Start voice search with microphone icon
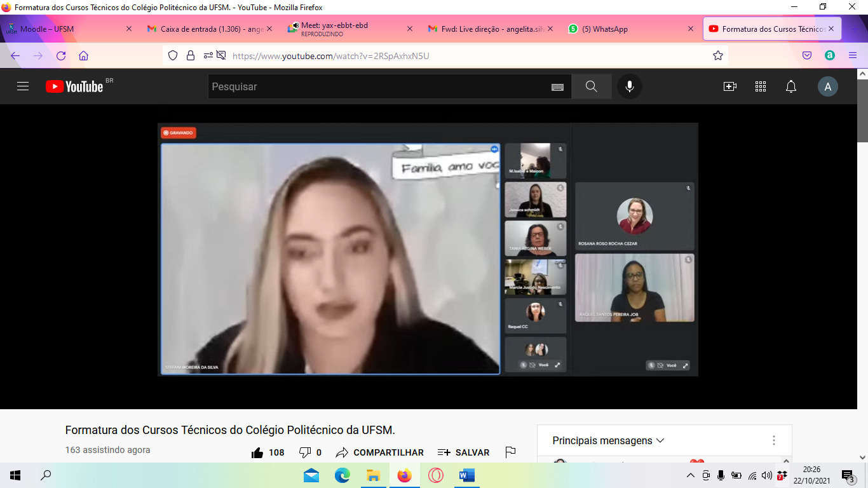 click(x=629, y=86)
